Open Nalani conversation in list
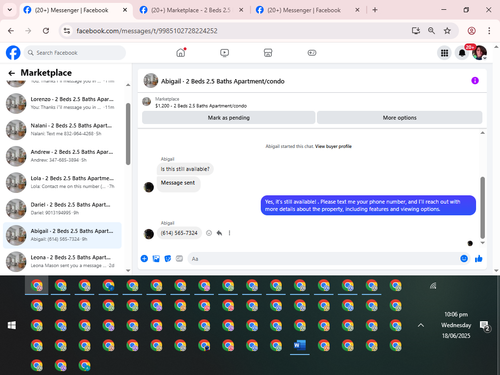The height and width of the screenshot is (375, 500). (x=62, y=130)
